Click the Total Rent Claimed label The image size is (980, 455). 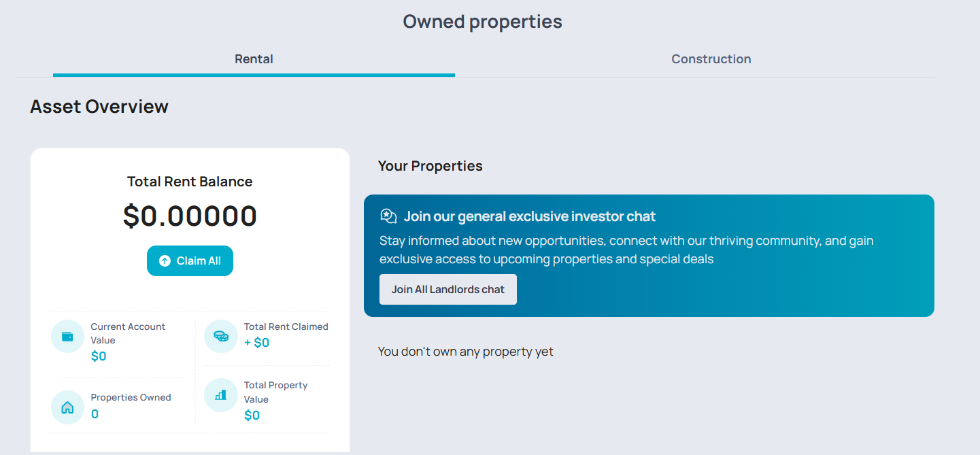point(286,326)
